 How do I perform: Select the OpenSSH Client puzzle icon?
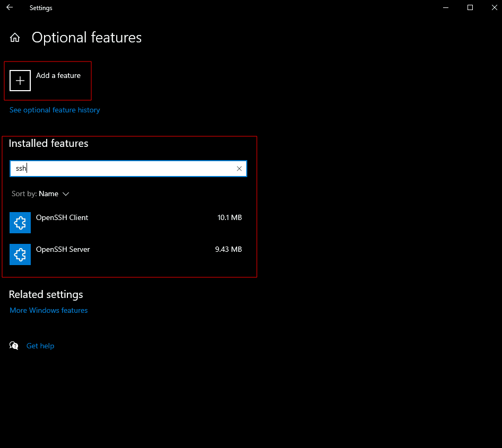[20, 223]
